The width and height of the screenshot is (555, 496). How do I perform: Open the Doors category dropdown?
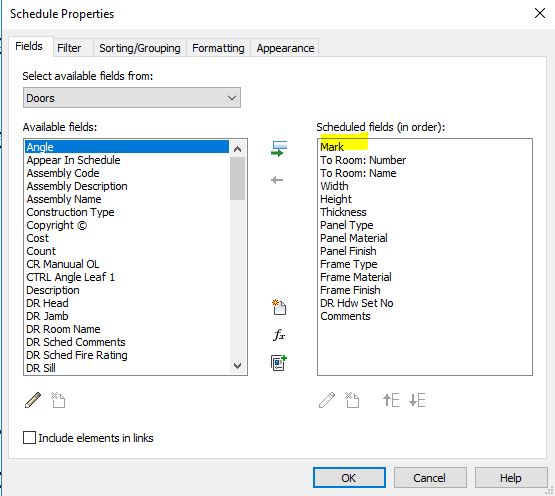pos(132,98)
